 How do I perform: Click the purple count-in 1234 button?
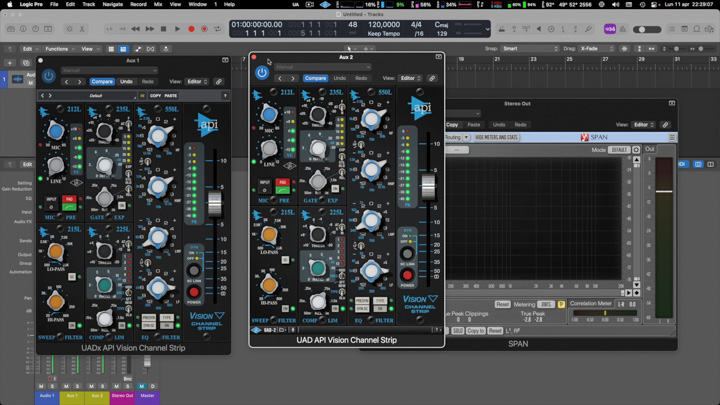tap(610, 29)
